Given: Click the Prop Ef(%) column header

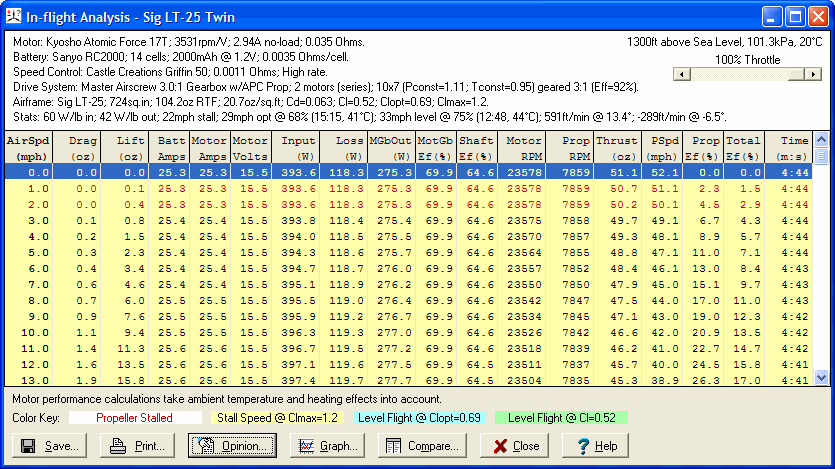Looking at the screenshot, I should (703, 148).
